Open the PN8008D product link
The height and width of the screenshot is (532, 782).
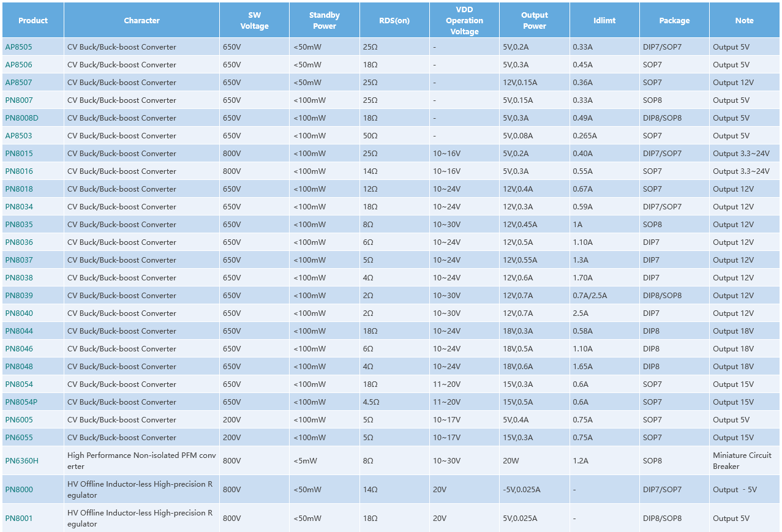[x=21, y=118]
